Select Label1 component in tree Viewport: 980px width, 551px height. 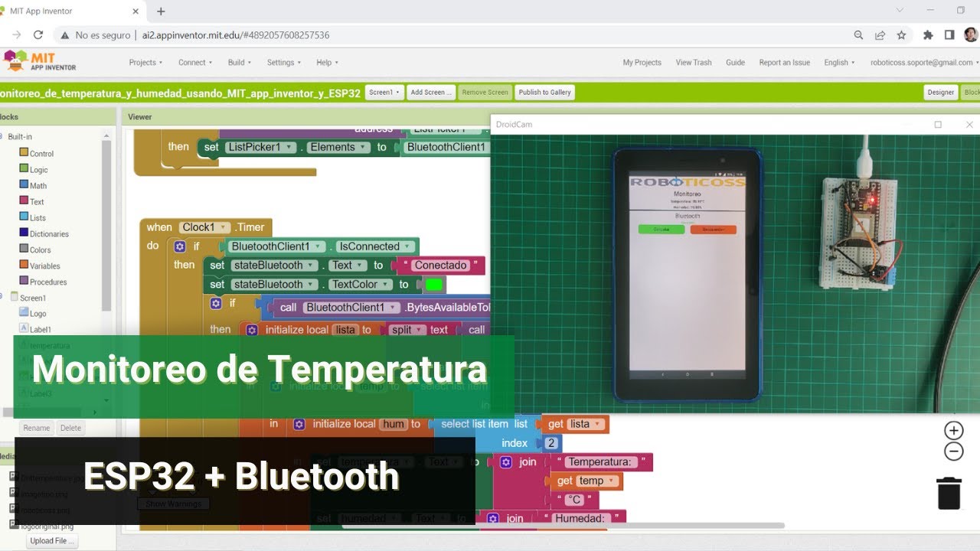35,329
